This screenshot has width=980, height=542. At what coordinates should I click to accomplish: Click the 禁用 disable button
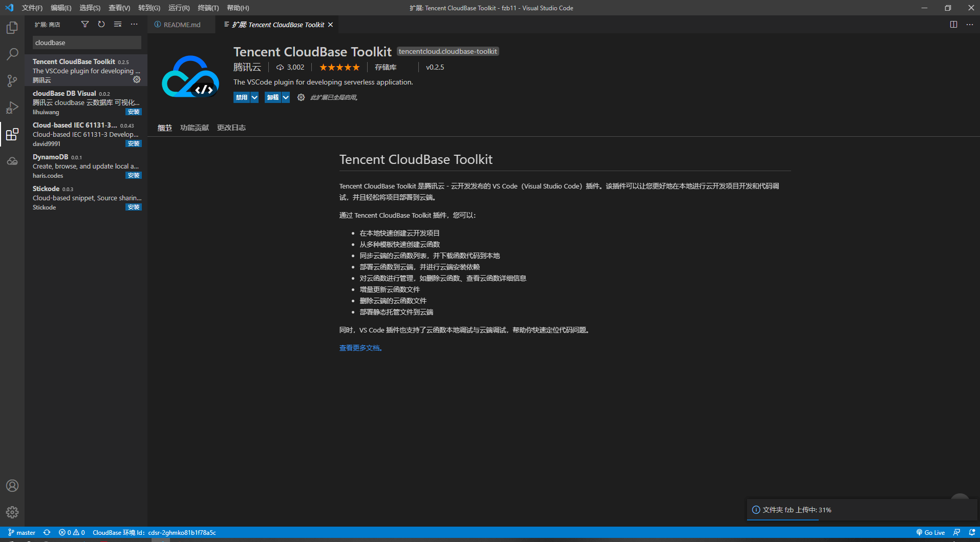(x=242, y=97)
